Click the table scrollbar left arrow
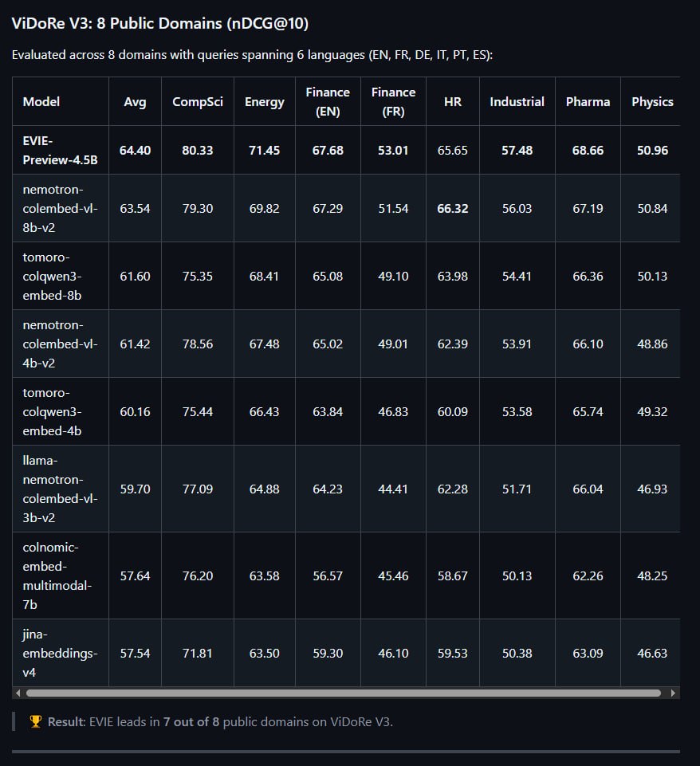The height and width of the screenshot is (766, 700). pyautogui.click(x=18, y=693)
